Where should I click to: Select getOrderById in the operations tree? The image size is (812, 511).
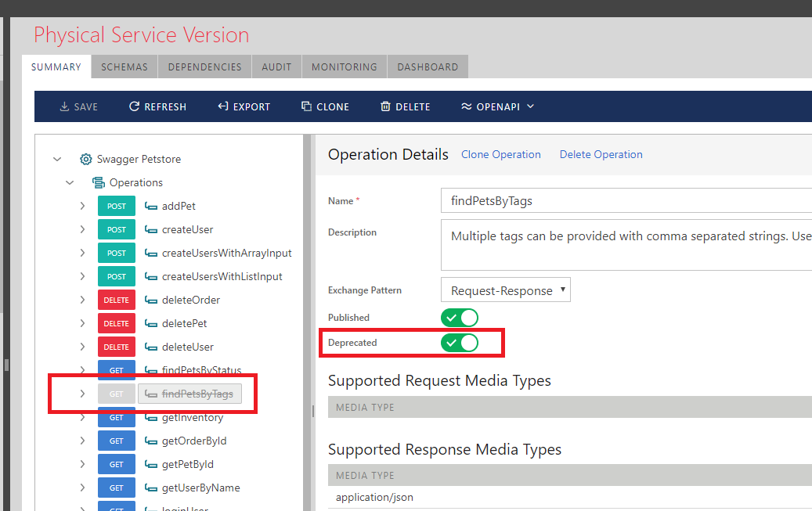point(193,441)
